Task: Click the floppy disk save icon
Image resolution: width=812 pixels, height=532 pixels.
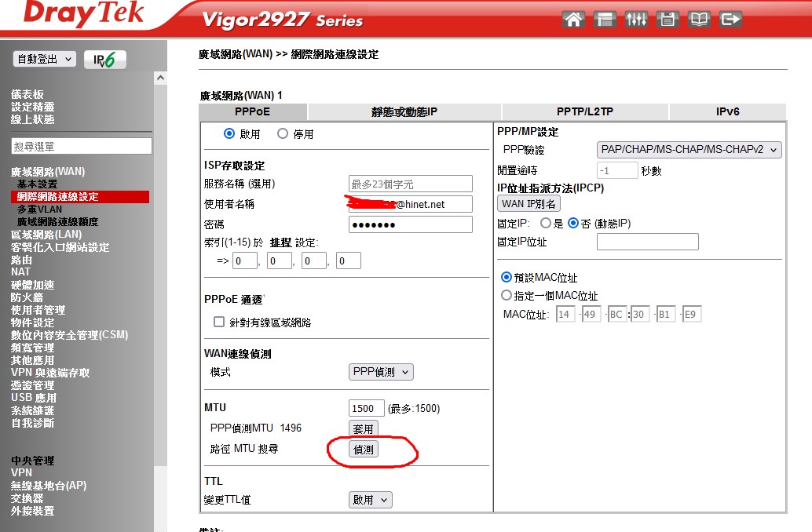Action: [x=668, y=20]
